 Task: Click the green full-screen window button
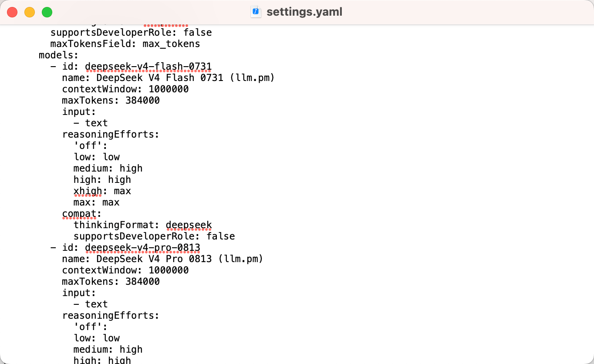coord(47,12)
